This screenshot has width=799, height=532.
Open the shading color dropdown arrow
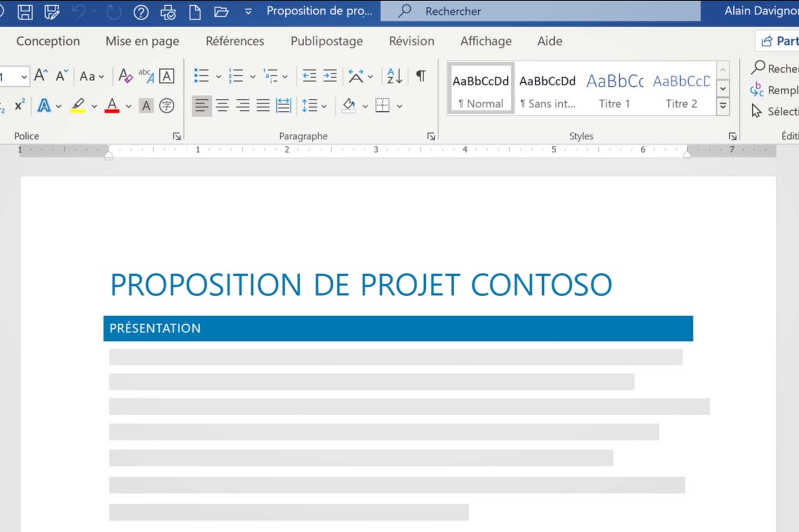pyautogui.click(x=365, y=106)
